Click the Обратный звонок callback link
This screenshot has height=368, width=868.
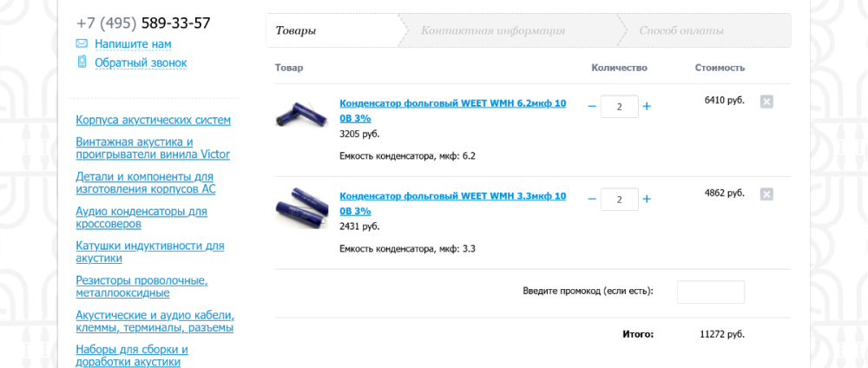[x=141, y=62]
